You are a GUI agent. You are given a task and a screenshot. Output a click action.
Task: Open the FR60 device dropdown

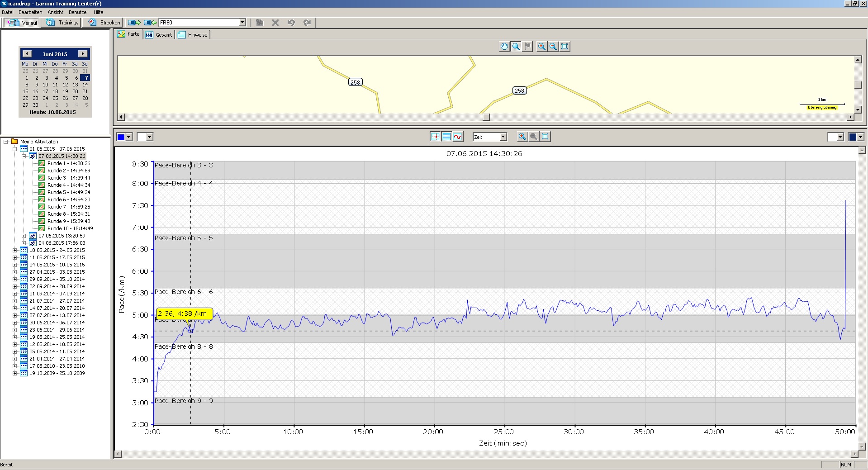point(242,23)
